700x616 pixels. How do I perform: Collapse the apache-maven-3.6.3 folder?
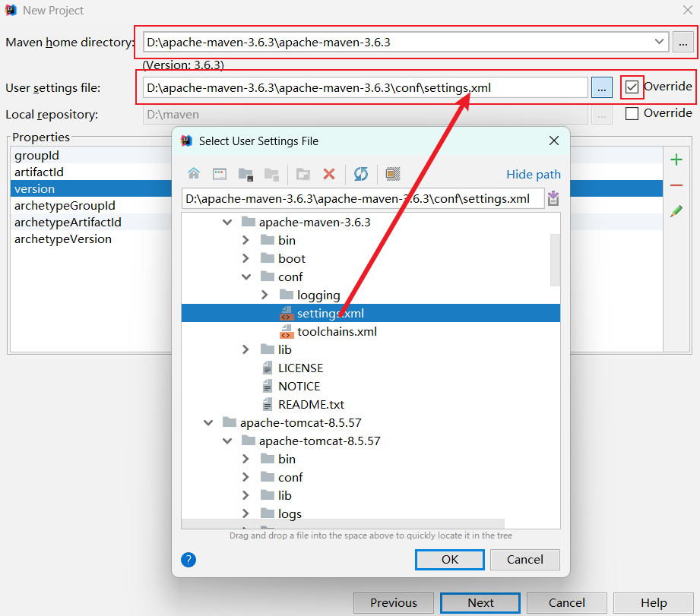(x=227, y=222)
